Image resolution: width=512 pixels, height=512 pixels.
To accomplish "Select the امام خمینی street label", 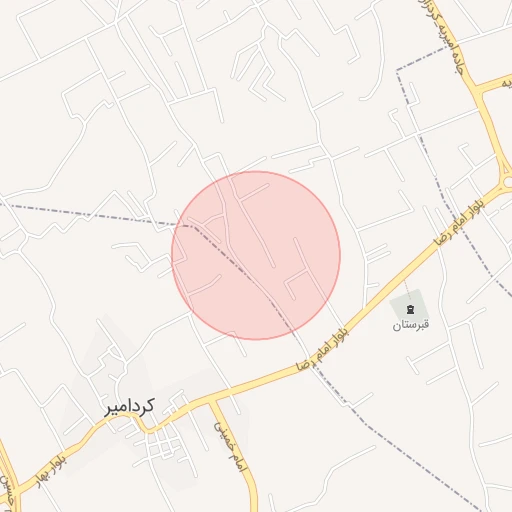I will 230,447.
